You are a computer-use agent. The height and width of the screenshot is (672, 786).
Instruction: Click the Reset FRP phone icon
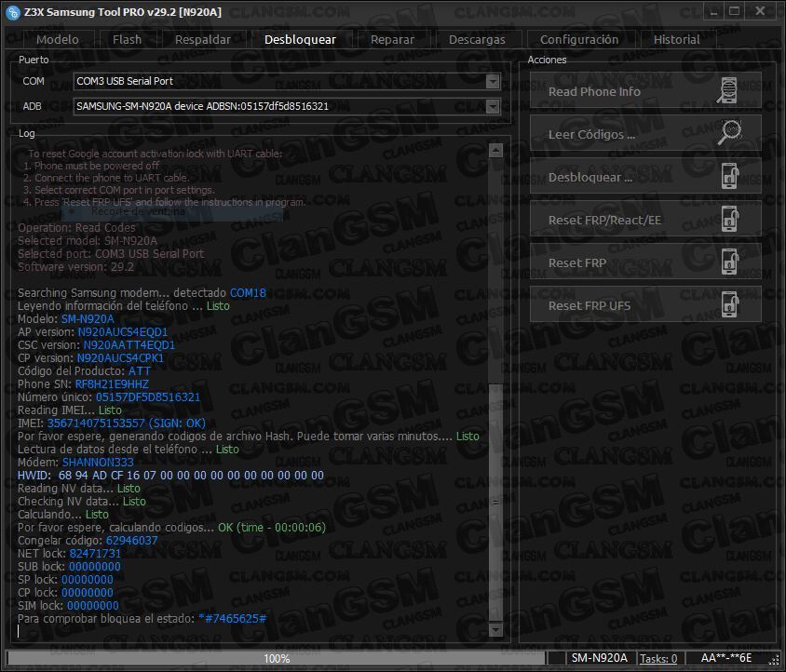tap(730, 262)
